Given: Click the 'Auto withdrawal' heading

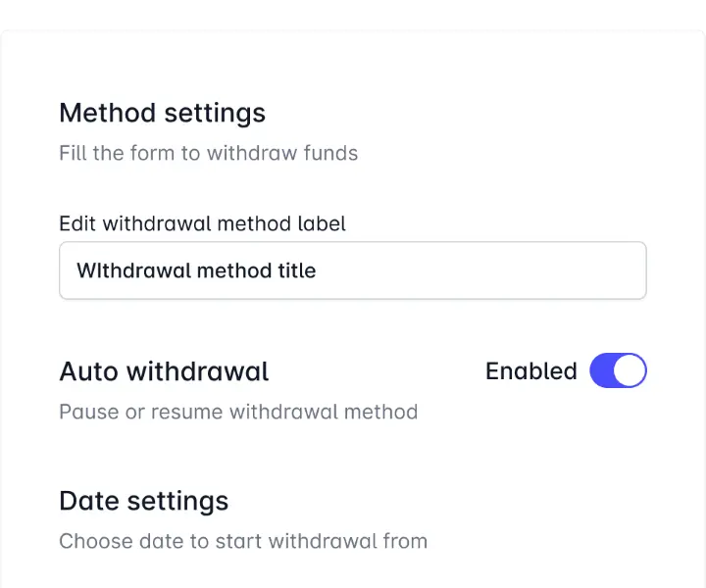Looking at the screenshot, I should click(164, 371).
